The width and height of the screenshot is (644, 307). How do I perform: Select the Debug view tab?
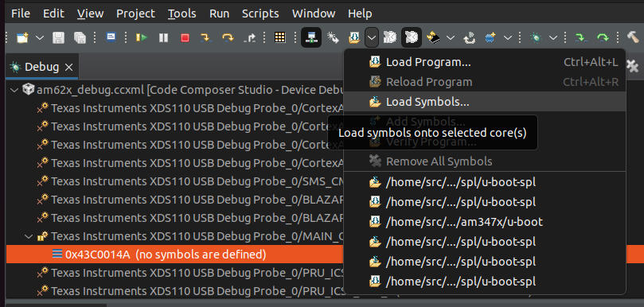[x=41, y=67]
